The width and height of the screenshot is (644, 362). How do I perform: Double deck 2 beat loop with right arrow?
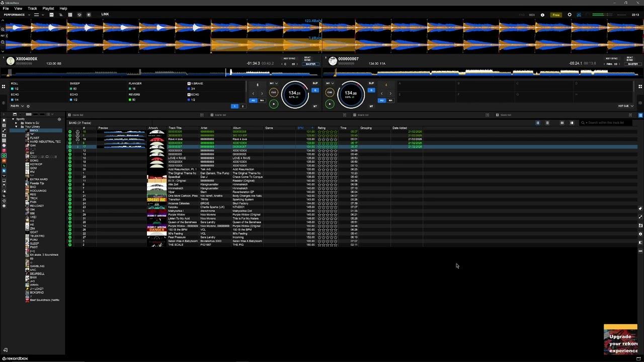[x=390, y=93]
